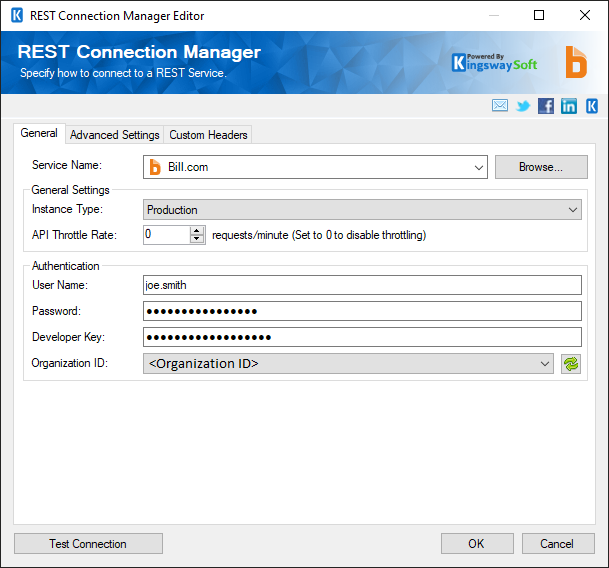Click the Password field
The width and height of the screenshot is (609, 568).
pyautogui.click(x=362, y=311)
